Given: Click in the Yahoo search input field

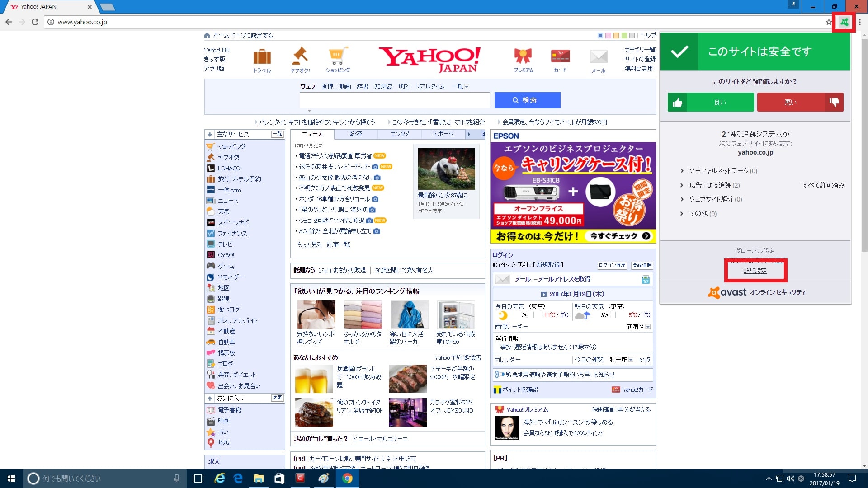Looking at the screenshot, I should coord(395,100).
